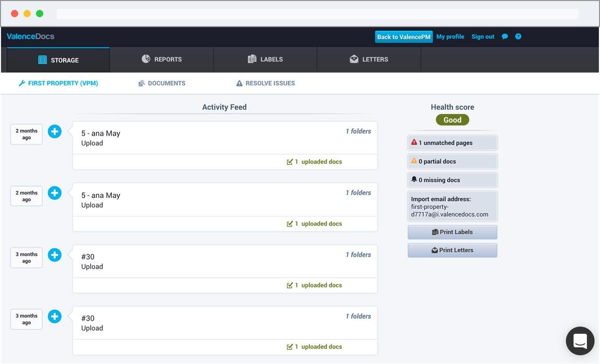Click the browser address bar
The height and width of the screenshot is (364, 600).
pos(317,14)
